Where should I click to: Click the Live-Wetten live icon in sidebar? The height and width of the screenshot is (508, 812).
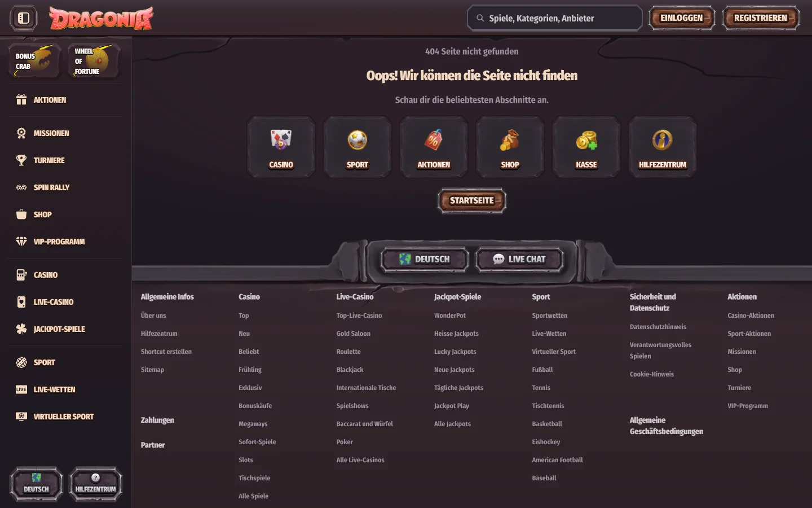(x=21, y=389)
